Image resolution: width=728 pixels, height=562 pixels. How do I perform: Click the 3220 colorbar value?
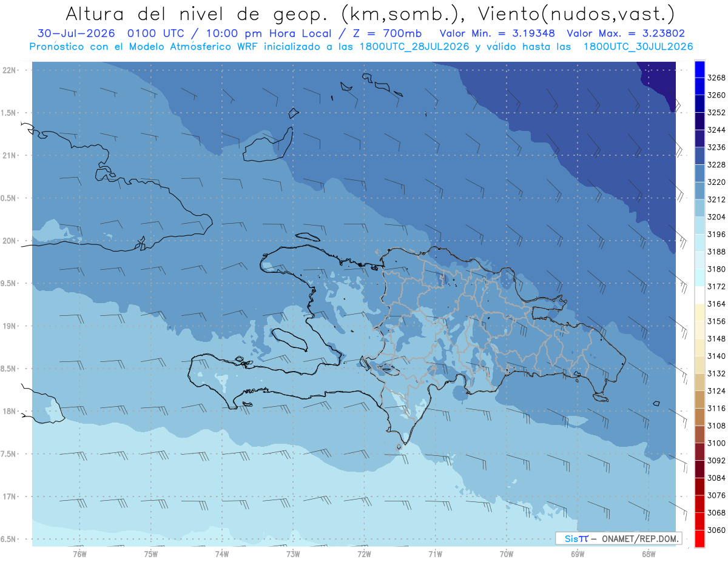(716, 182)
